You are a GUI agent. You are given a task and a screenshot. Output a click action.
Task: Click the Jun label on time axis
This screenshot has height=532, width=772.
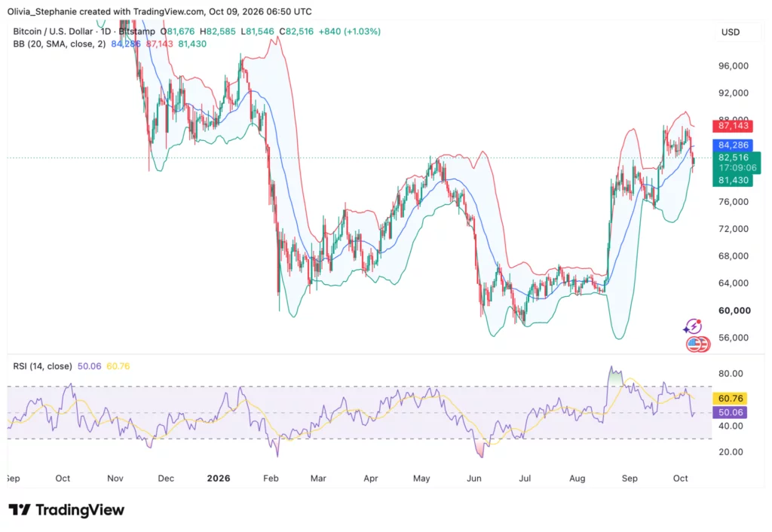474,478
